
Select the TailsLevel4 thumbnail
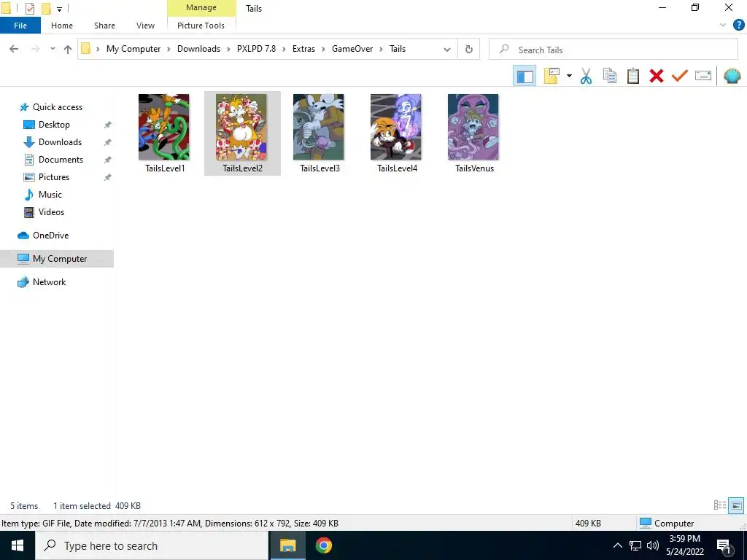click(396, 127)
